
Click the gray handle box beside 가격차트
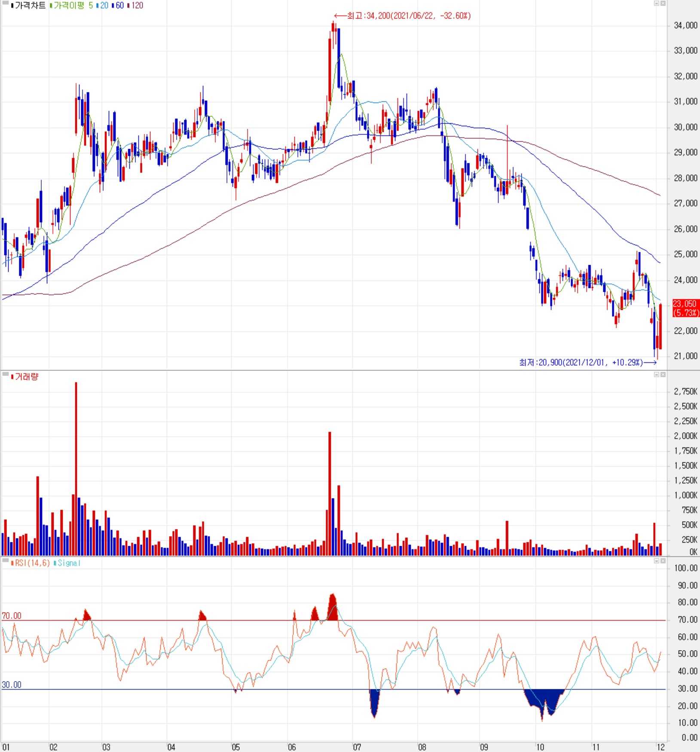pos(6,3)
